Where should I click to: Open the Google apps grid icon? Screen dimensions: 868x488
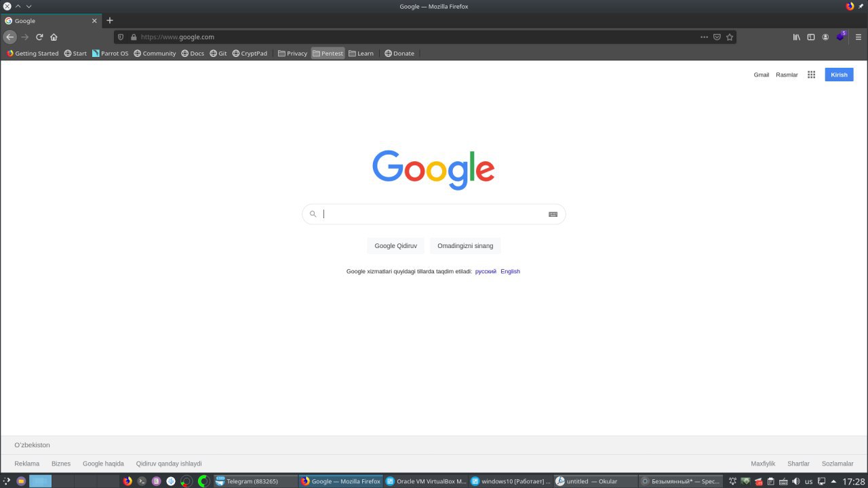coord(811,75)
